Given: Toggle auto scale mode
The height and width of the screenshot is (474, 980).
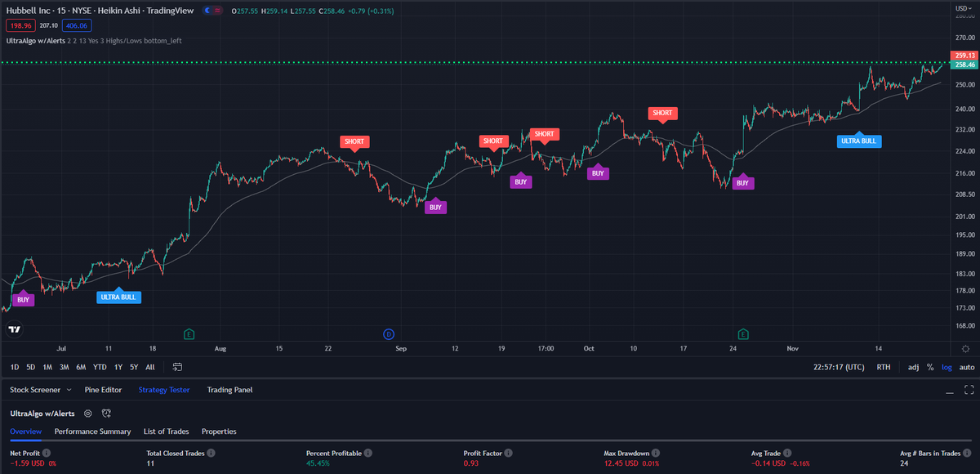Looking at the screenshot, I should (967, 367).
